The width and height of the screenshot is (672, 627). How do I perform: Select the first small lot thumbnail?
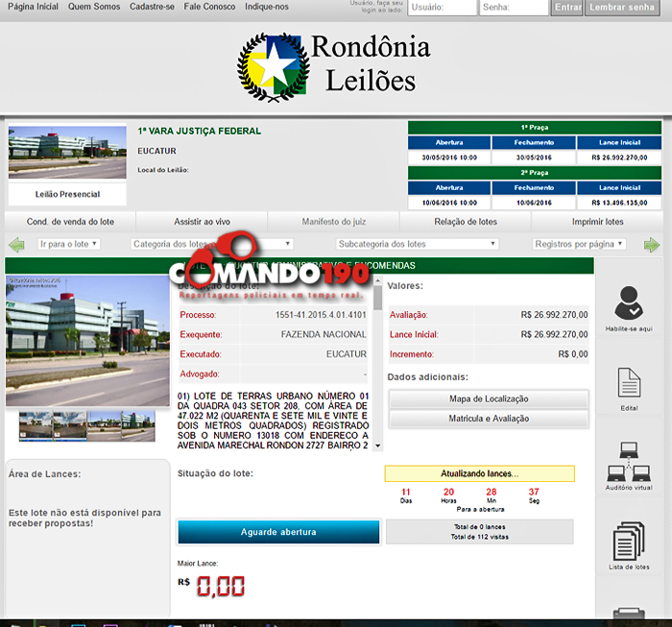36,426
